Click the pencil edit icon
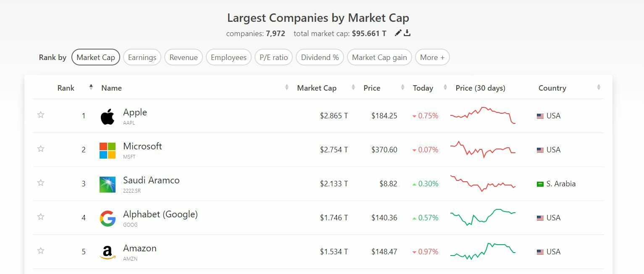The image size is (644, 274). point(398,33)
